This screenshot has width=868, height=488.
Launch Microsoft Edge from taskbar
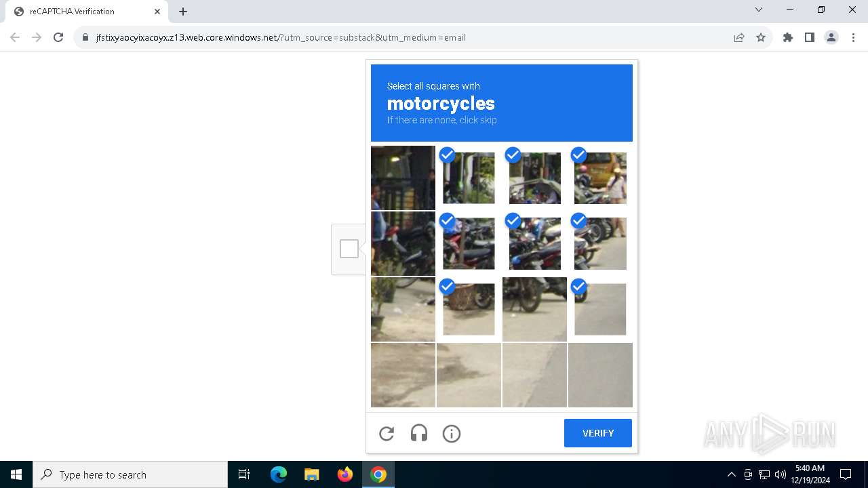coord(278,474)
